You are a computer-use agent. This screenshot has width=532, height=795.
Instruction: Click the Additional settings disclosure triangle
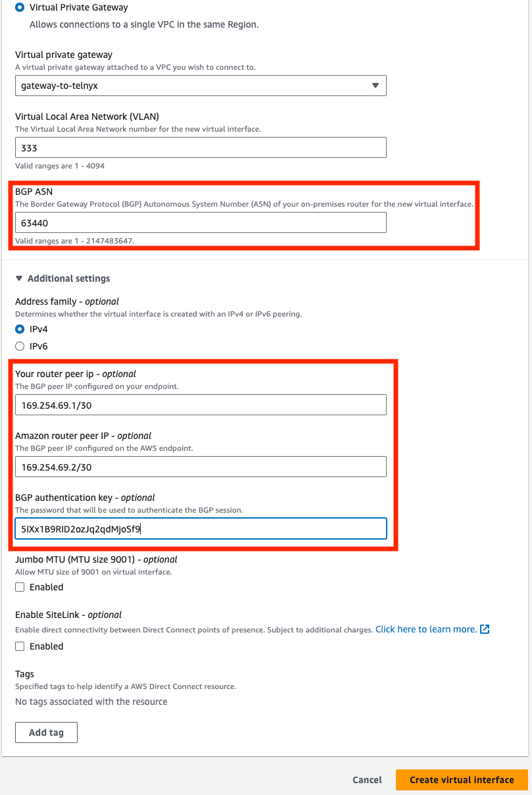pos(18,278)
